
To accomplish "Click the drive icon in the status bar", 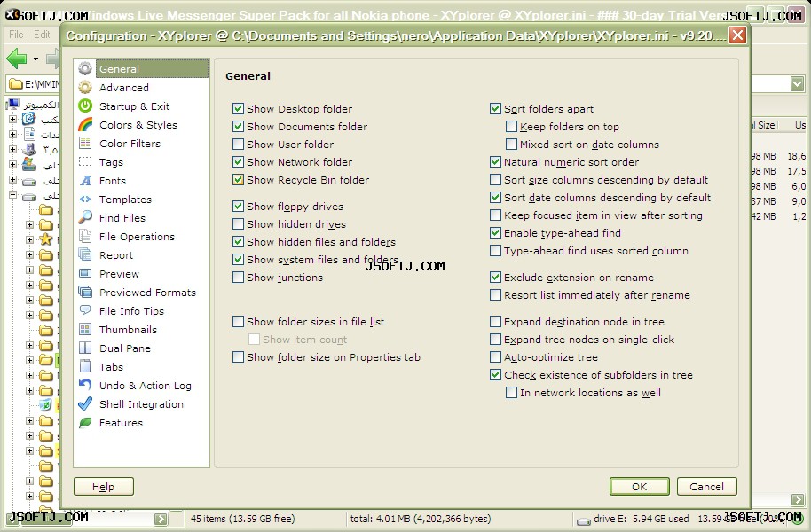I will coord(584,520).
